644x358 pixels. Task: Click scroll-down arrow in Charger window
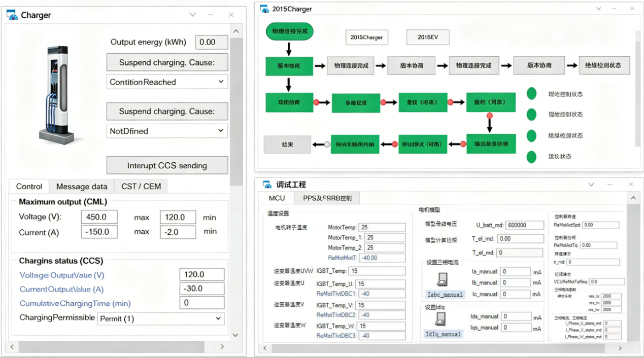(235, 335)
